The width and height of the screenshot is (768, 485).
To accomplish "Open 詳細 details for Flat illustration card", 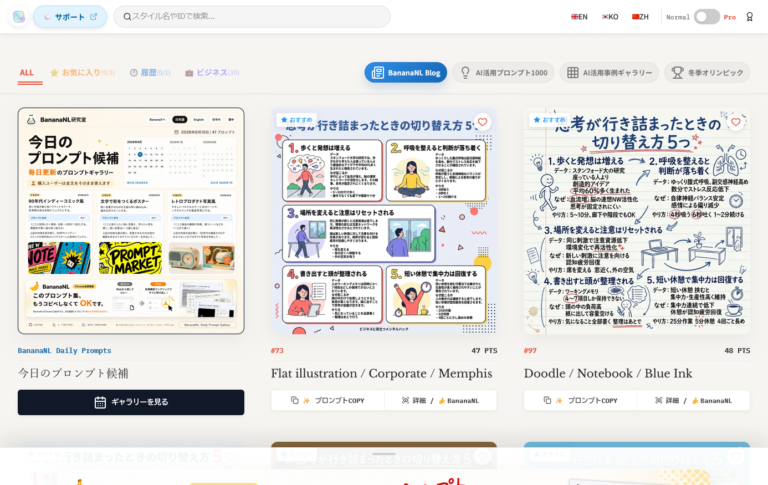I will coord(441,400).
